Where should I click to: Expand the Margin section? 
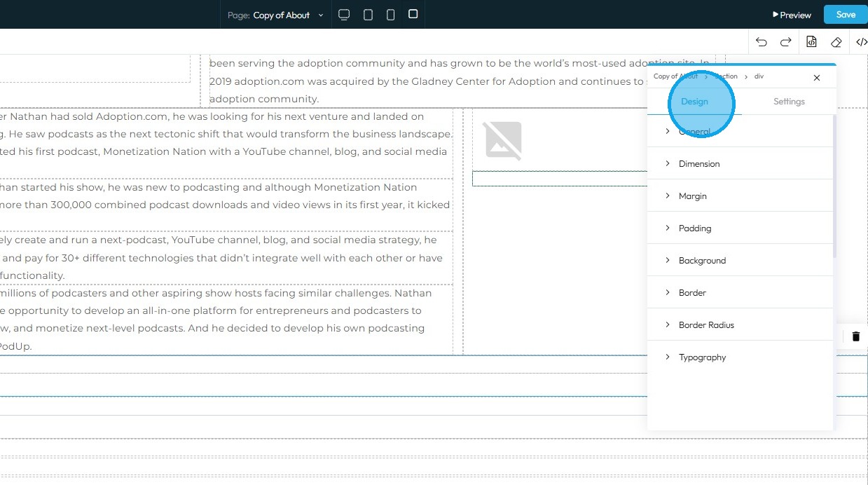click(x=740, y=196)
